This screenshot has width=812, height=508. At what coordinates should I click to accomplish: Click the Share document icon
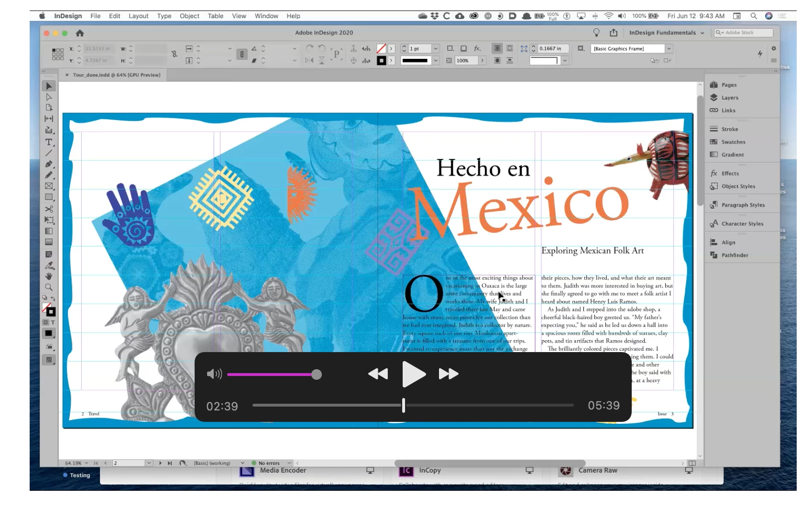click(x=614, y=33)
